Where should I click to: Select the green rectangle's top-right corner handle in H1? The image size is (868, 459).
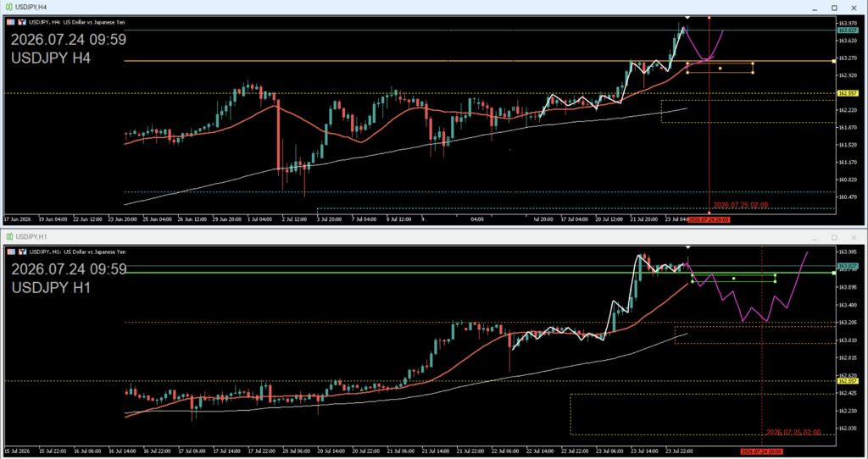click(775, 275)
